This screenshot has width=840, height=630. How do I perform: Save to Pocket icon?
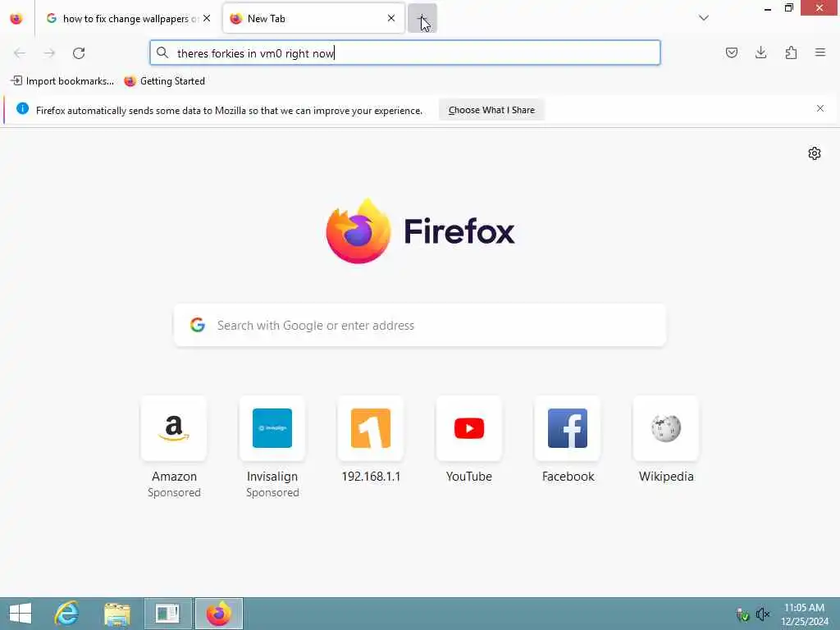(x=731, y=52)
